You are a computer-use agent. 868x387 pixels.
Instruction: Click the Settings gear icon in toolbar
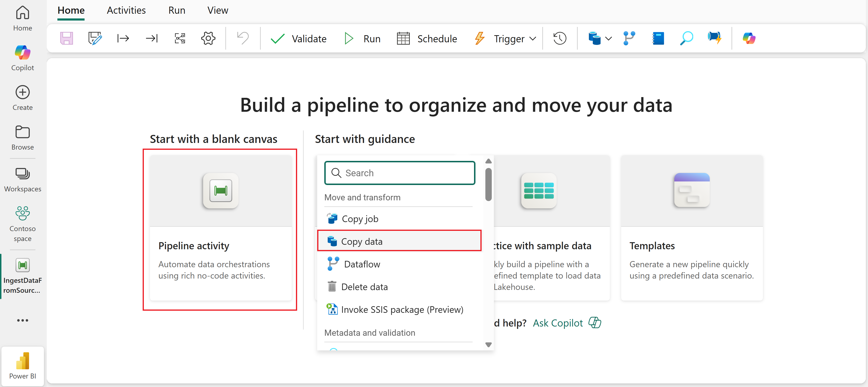pyautogui.click(x=208, y=39)
